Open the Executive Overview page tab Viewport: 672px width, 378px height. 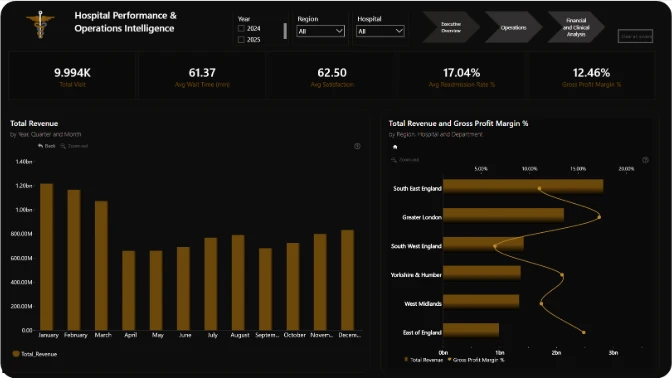click(x=450, y=27)
